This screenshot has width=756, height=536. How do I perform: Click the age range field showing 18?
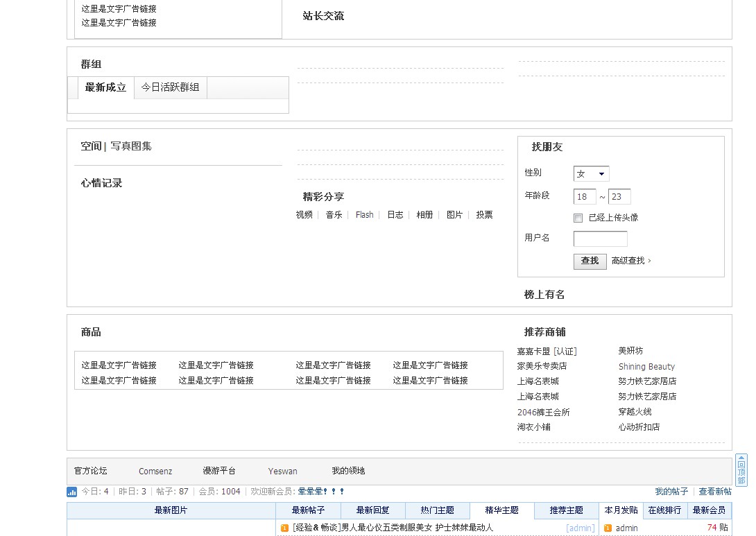[584, 196]
